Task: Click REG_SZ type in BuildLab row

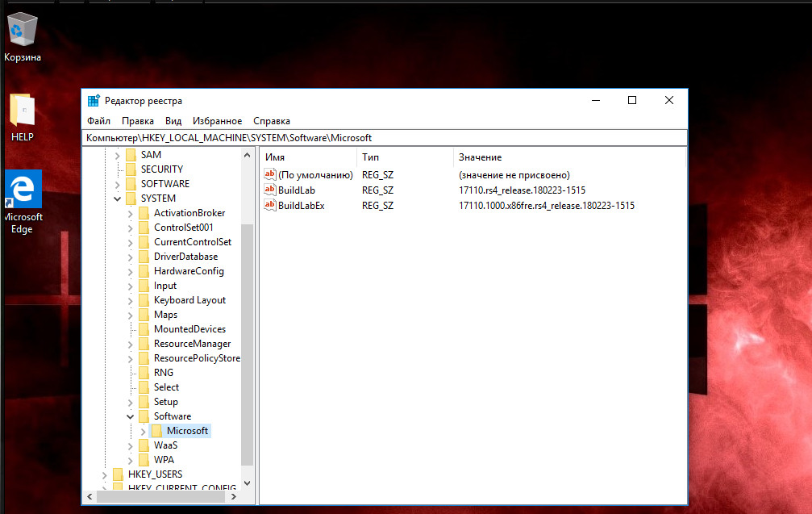Action: [377, 190]
